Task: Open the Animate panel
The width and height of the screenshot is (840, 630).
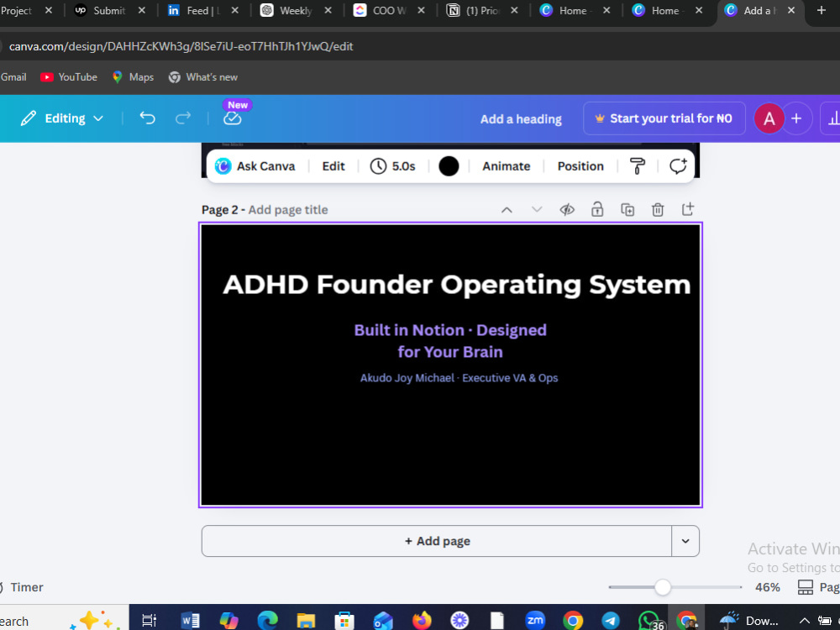Action: point(507,166)
